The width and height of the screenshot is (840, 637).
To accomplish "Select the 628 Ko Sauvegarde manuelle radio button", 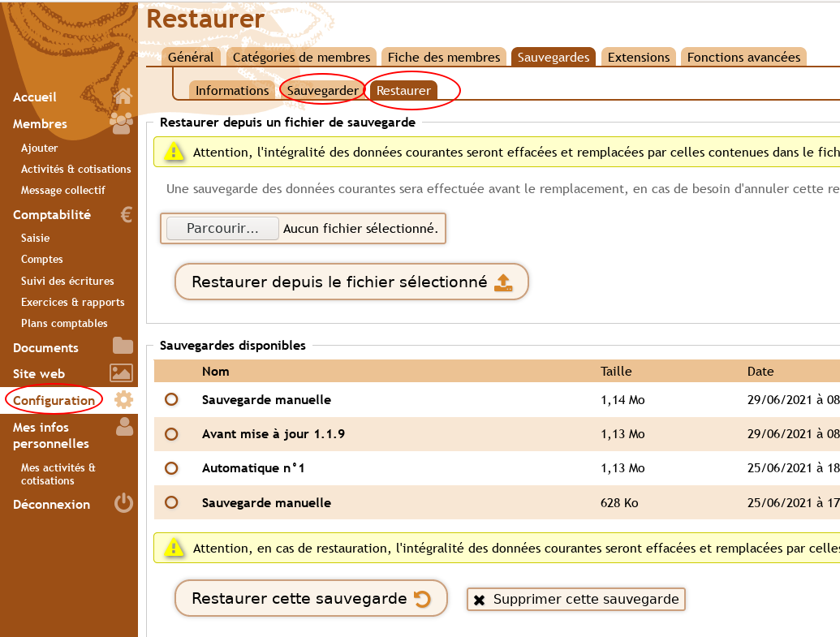I will 171,502.
